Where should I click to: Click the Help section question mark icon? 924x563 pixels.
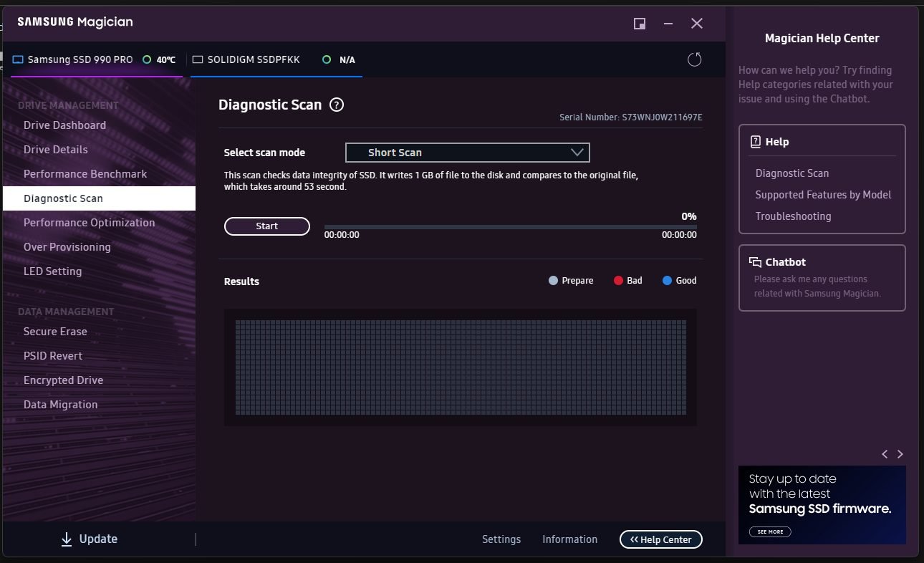(x=755, y=142)
